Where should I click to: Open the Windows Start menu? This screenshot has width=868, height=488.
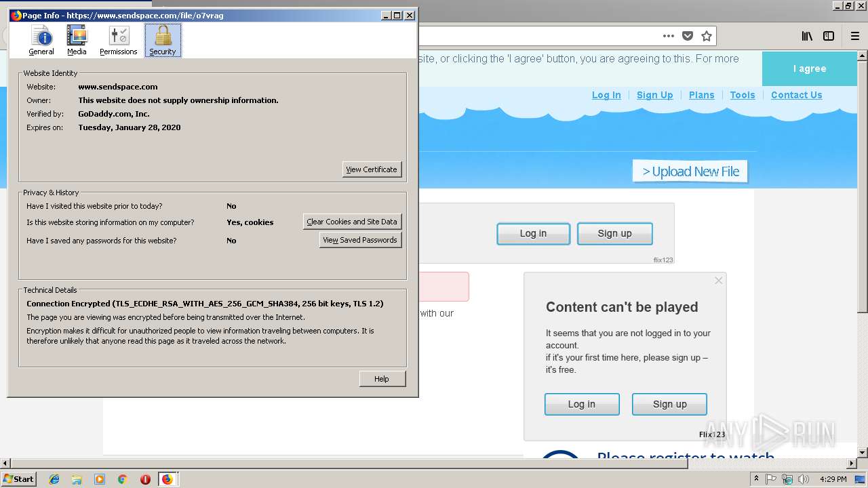point(19,479)
